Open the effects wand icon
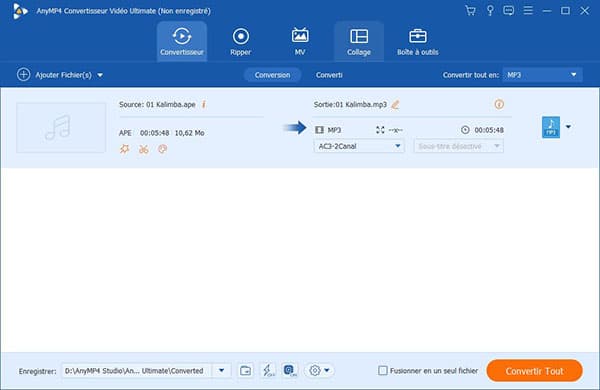This screenshot has width=600, height=390. point(124,149)
